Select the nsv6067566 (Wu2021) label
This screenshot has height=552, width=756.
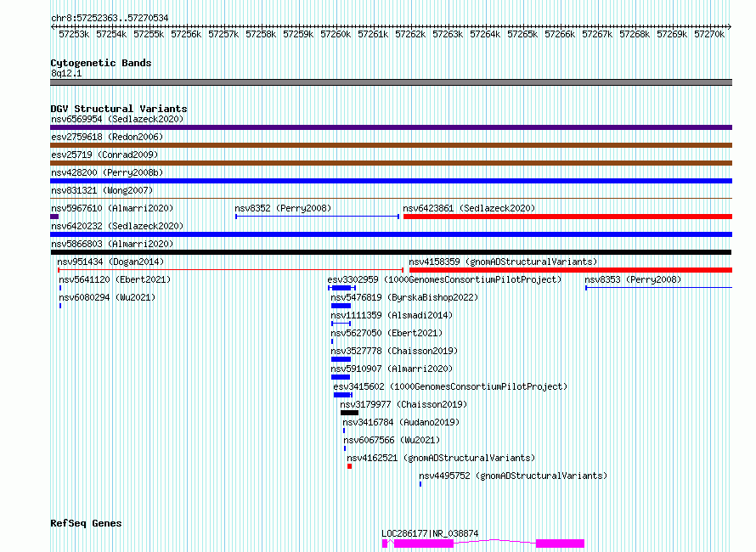pos(392,440)
